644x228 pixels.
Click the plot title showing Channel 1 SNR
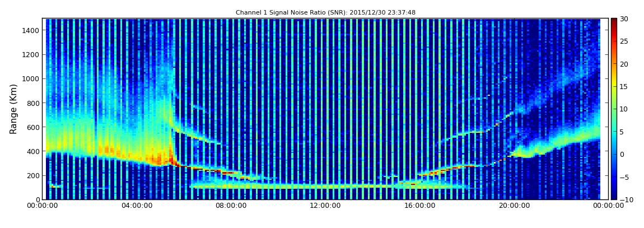[x=325, y=13]
